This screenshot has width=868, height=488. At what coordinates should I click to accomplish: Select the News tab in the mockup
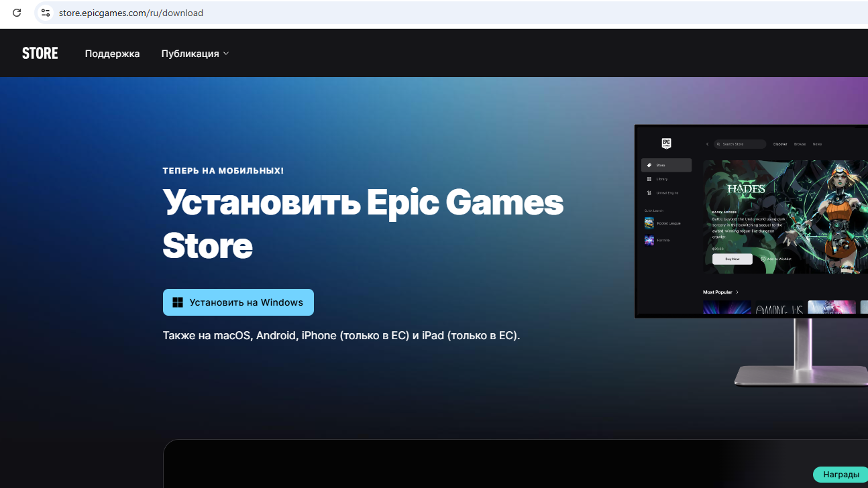[817, 144]
